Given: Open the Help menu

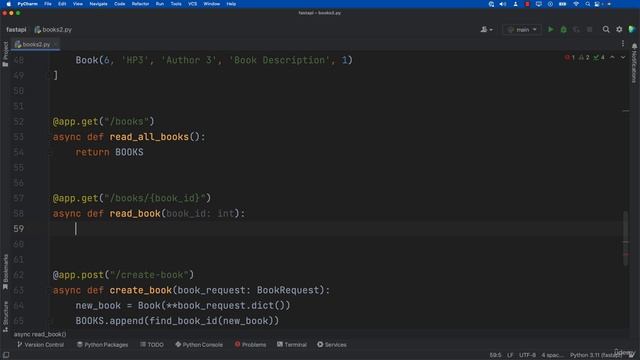Looking at the screenshot, I should (x=231, y=4).
